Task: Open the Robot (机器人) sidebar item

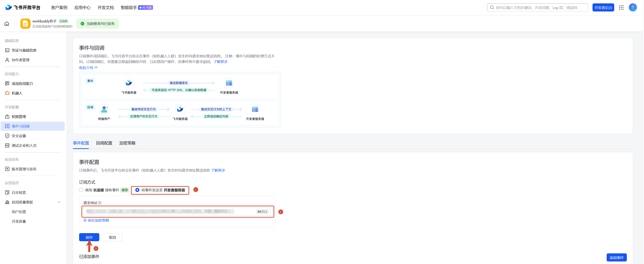Action: click(x=17, y=93)
